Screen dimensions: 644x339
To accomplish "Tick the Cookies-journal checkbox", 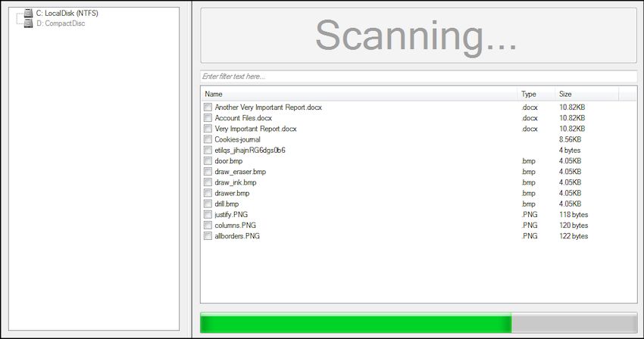I will coord(208,139).
